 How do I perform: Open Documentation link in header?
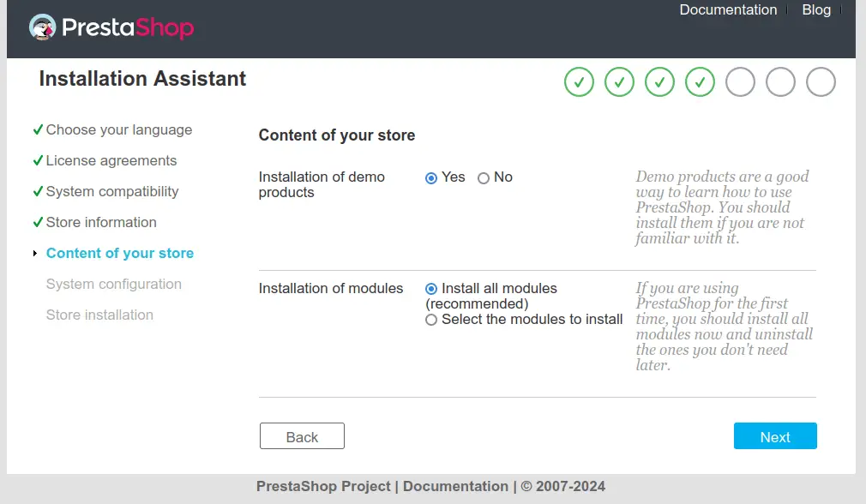pyautogui.click(x=728, y=10)
